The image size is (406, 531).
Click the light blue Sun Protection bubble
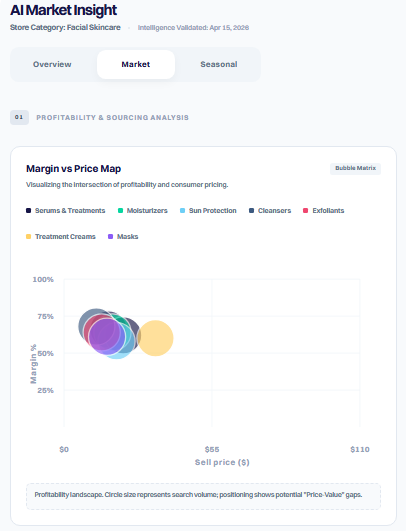[117, 353]
